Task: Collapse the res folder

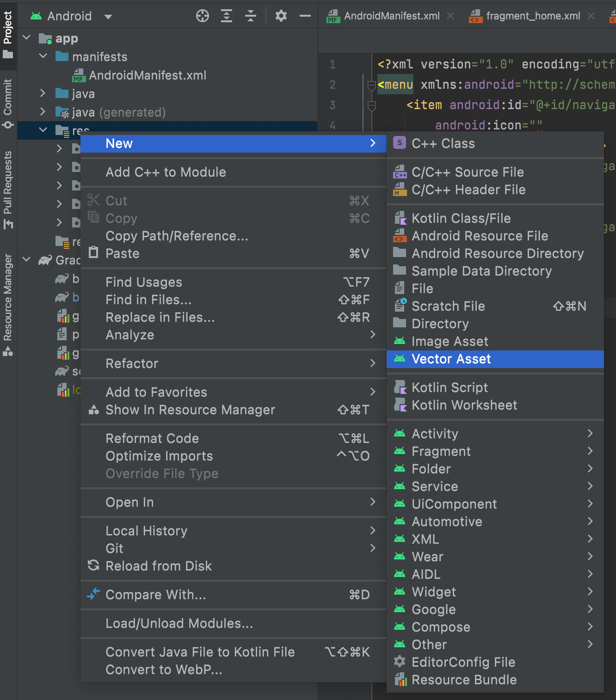Action: tap(43, 130)
